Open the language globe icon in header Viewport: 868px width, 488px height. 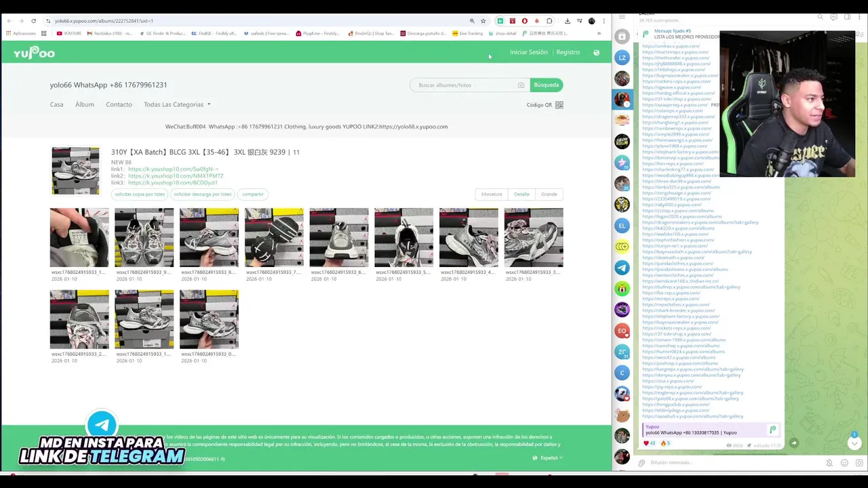[596, 52]
